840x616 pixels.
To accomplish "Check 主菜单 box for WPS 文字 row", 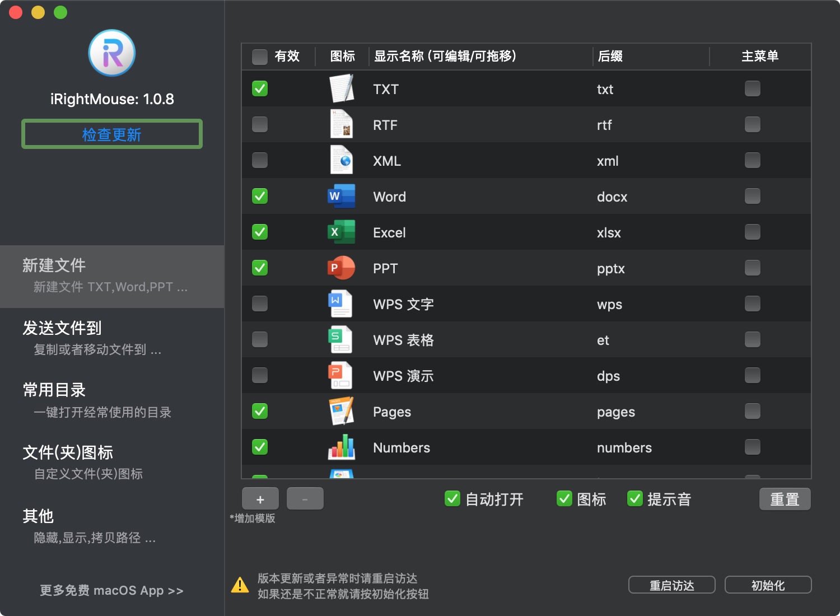I will click(x=753, y=304).
